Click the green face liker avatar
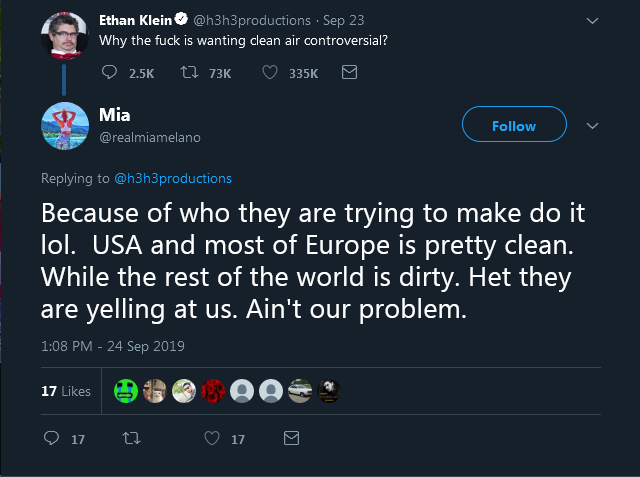 point(125,392)
